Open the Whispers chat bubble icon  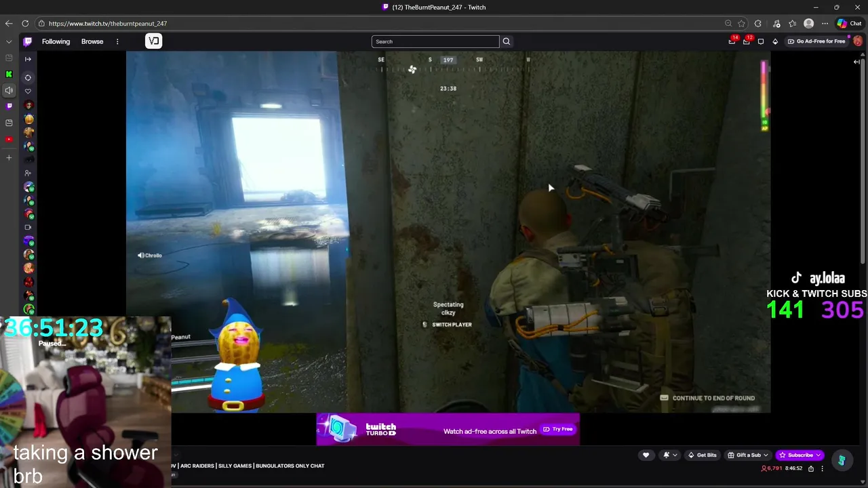tap(761, 41)
